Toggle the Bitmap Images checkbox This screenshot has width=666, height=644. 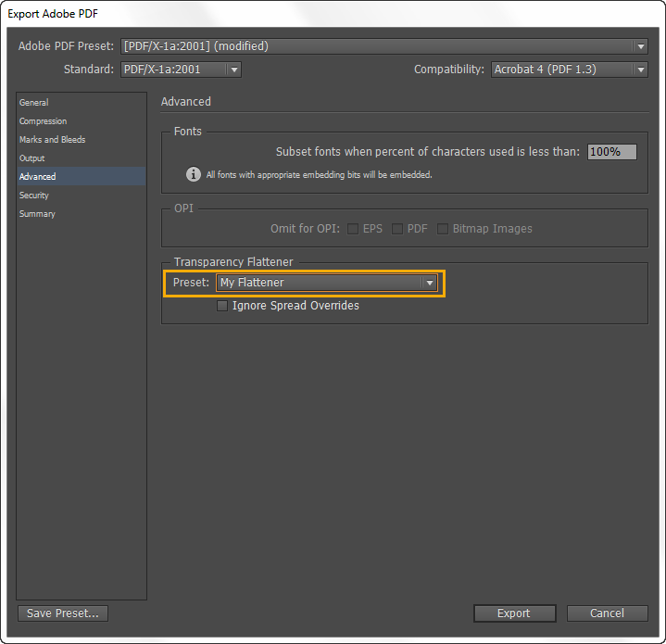click(443, 229)
